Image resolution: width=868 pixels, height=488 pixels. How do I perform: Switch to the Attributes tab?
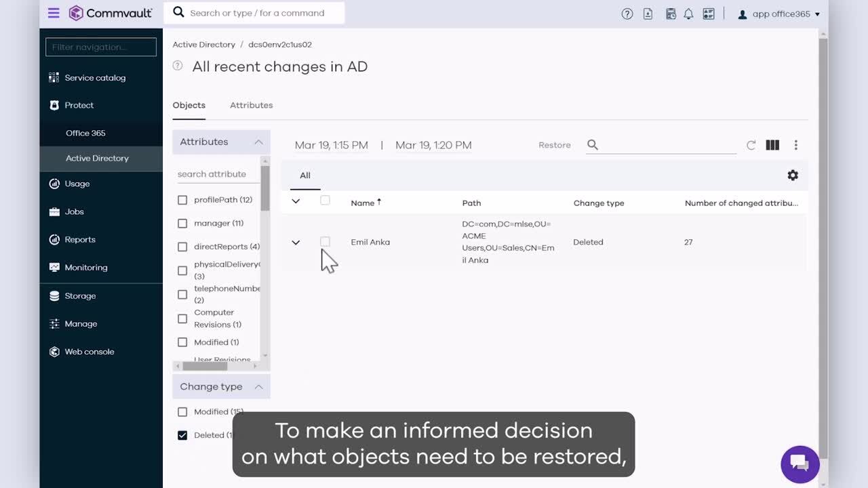pyautogui.click(x=251, y=105)
